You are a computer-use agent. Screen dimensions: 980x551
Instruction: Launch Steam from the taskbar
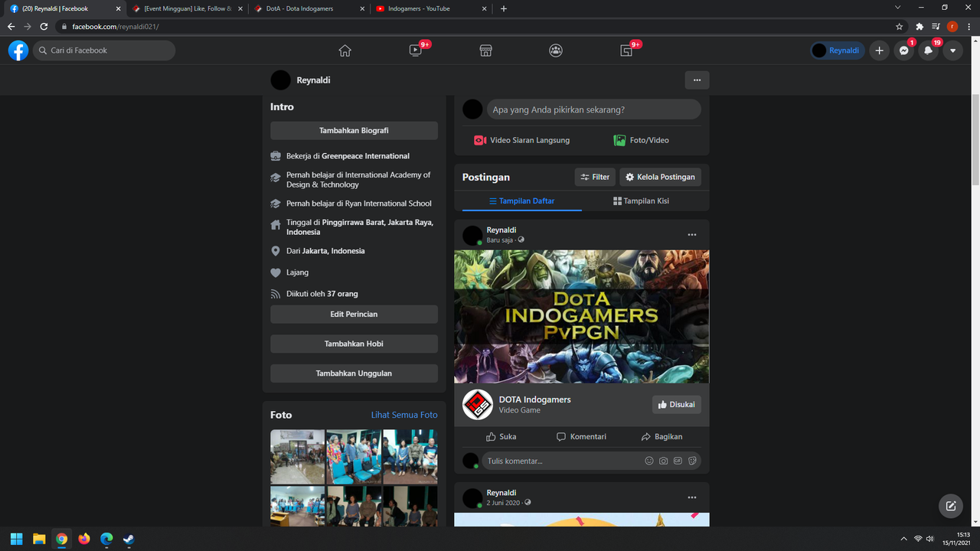(126, 540)
